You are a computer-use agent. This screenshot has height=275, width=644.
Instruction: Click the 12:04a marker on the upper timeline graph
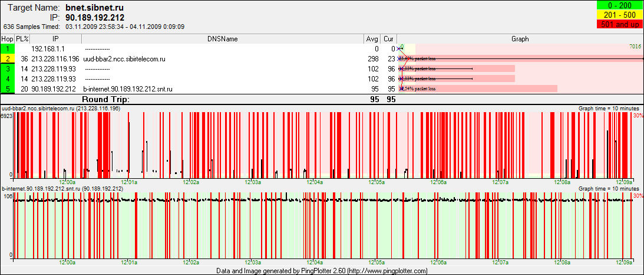pos(315,182)
